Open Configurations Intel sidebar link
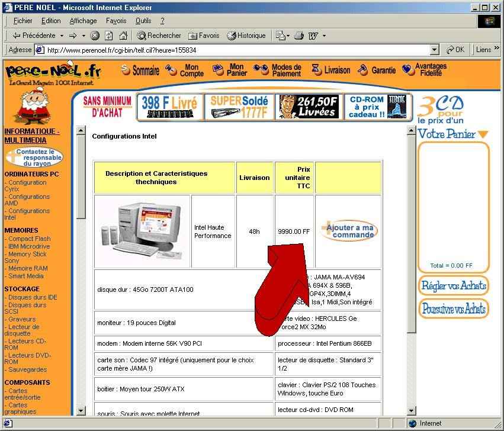 [x=27, y=214]
